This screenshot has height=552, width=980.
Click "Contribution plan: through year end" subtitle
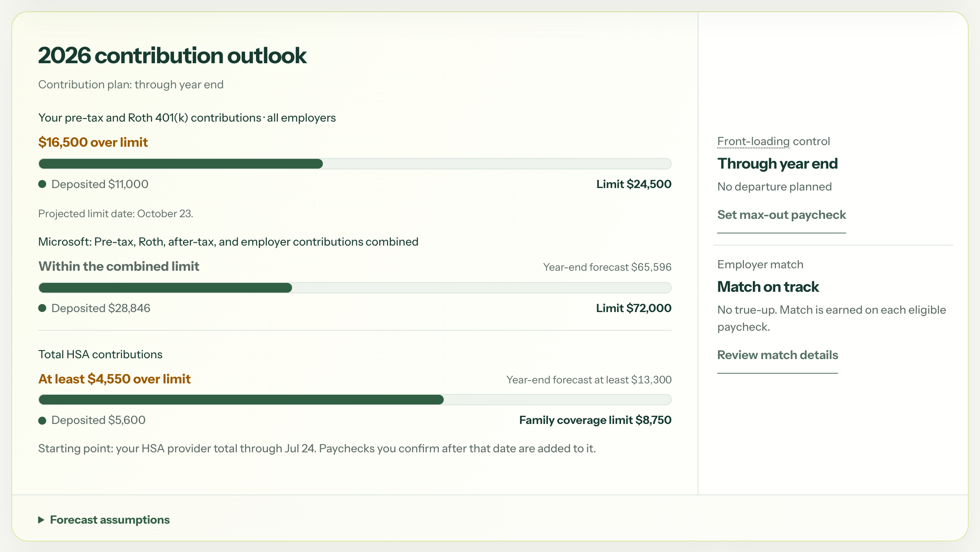(131, 85)
